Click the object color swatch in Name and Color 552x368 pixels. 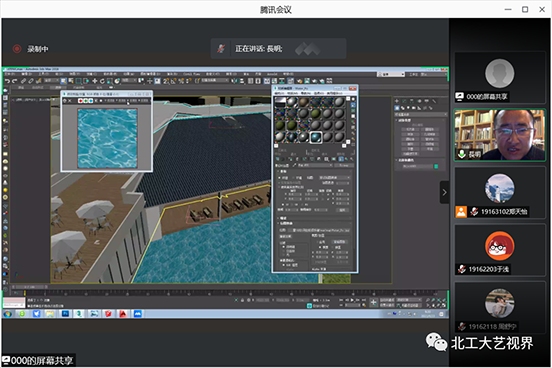point(436,166)
